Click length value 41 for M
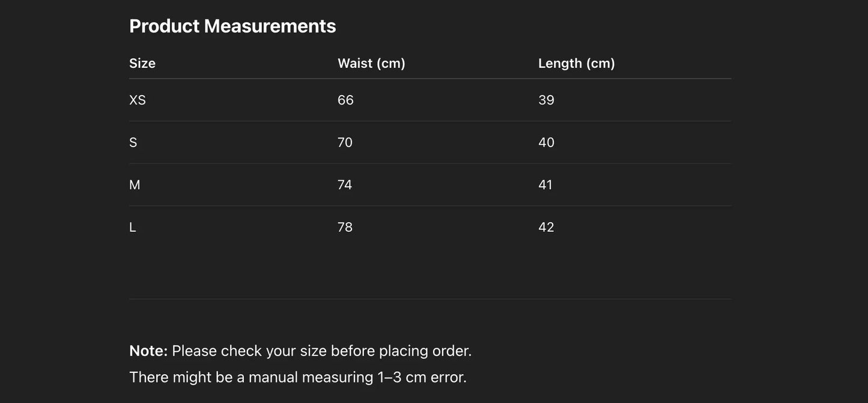Screen dimensions: 868x403 pyautogui.click(x=545, y=185)
